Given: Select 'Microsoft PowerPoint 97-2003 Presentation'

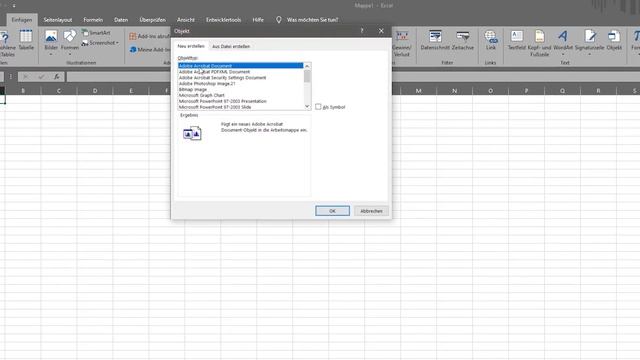Looking at the screenshot, I should [240, 101].
